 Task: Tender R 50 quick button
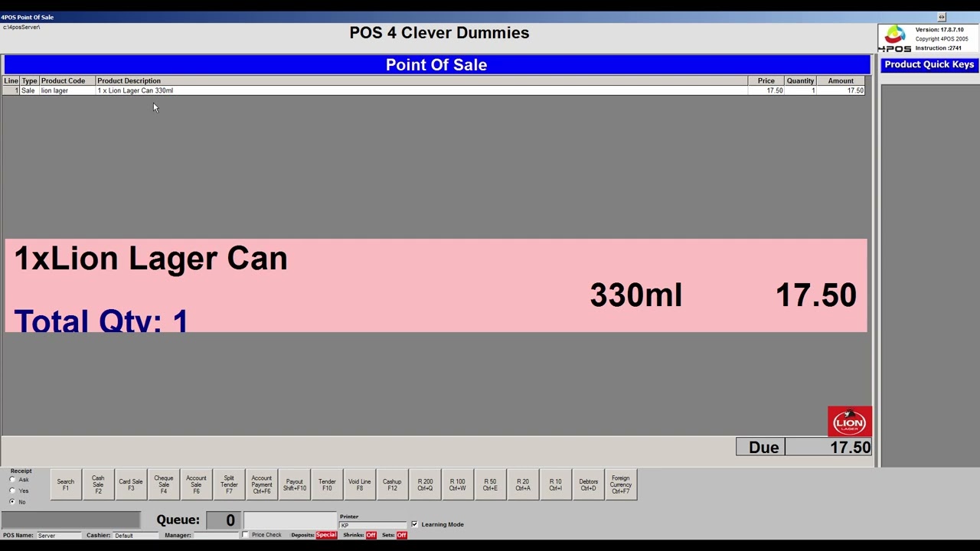click(x=490, y=485)
